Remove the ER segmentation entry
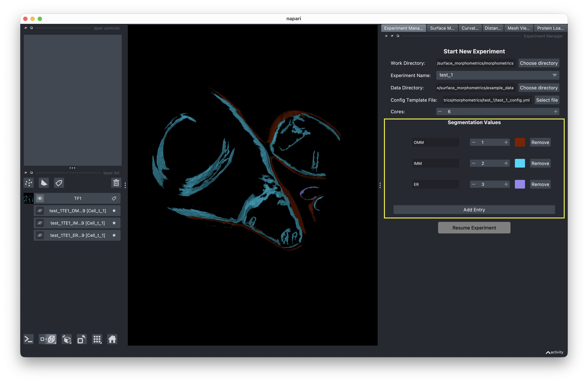 (x=540, y=184)
